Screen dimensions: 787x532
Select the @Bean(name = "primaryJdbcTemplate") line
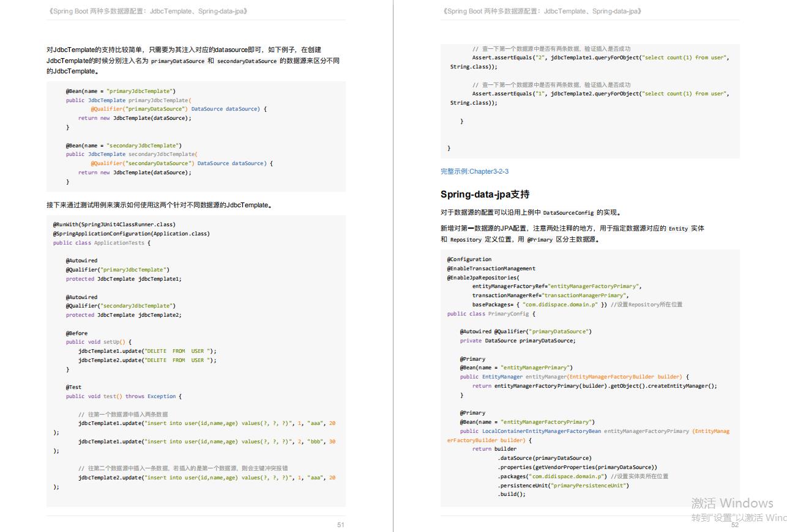pos(121,91)
